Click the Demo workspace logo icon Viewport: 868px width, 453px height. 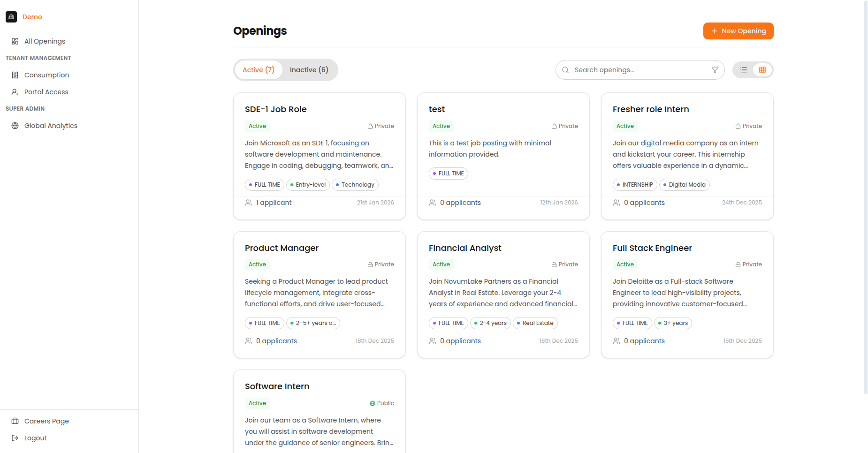tap(11, 16)
